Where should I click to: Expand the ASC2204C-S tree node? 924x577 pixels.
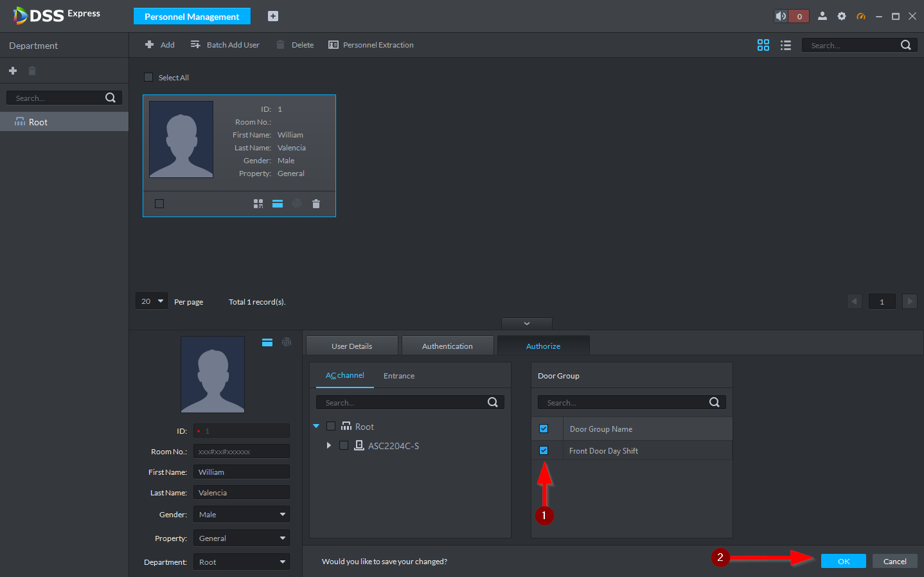[x=329, y=445]
